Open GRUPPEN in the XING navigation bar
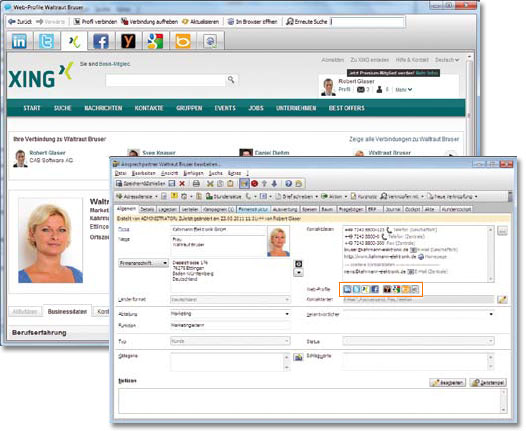526x431 pixels. (x=189, y=108)
